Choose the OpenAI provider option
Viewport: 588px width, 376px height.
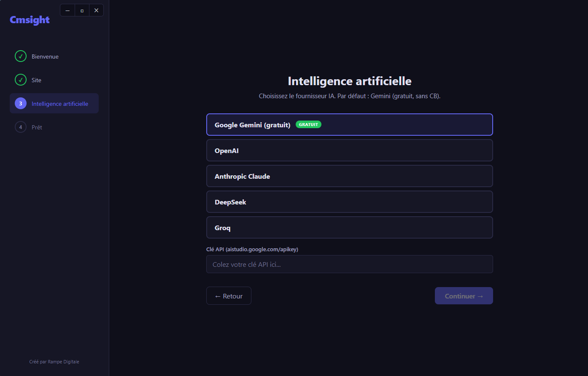349,150
